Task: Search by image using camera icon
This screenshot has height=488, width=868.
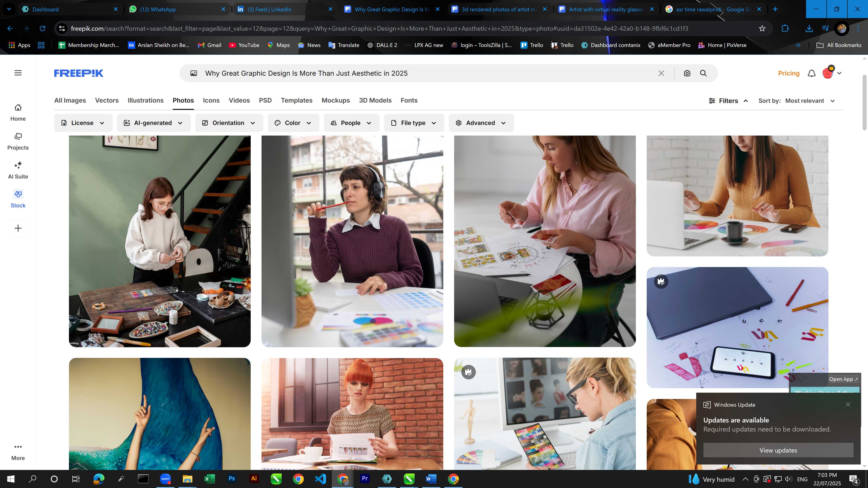Action: coord(687,73)
